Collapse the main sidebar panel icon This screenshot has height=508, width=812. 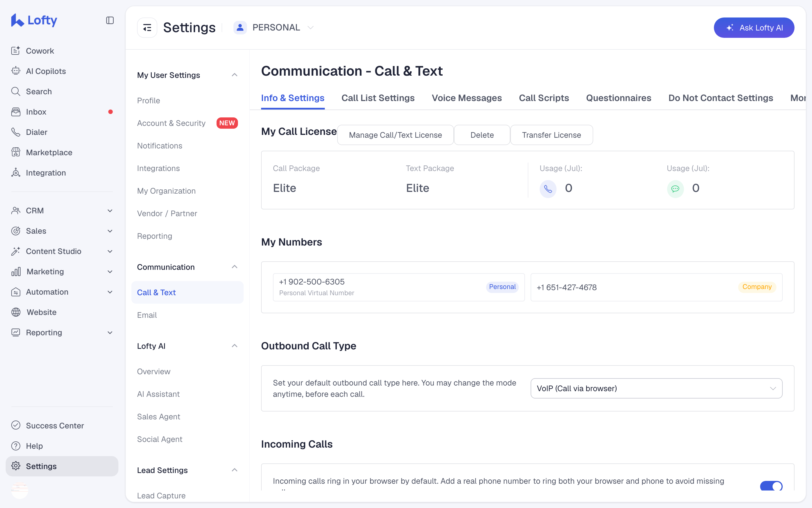pyautogui.click(x=110, y=21)
